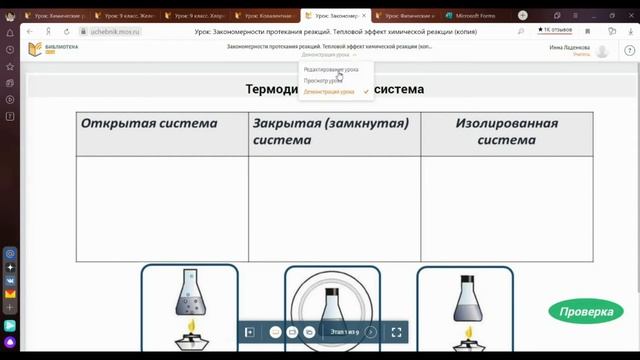The image size is (640, 360).
Task: Go back with browser back arrow
Action: [29, 31]
